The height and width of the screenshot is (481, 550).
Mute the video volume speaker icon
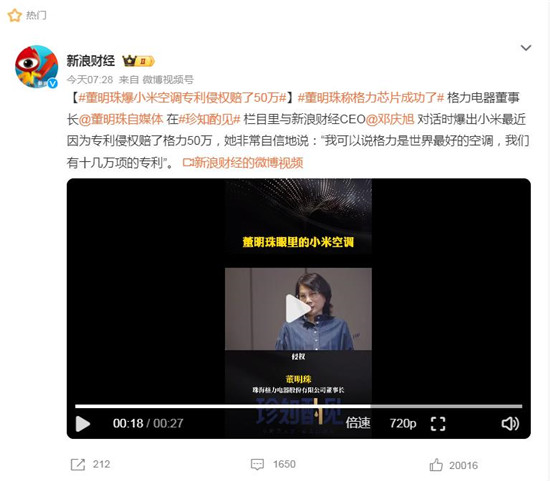click(510, 424)
